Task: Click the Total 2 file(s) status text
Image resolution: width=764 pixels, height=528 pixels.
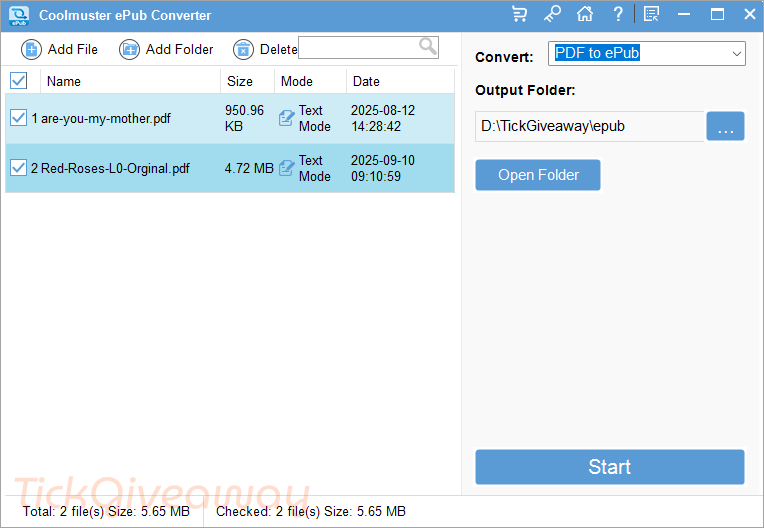Action: click(x=106, y=511)
